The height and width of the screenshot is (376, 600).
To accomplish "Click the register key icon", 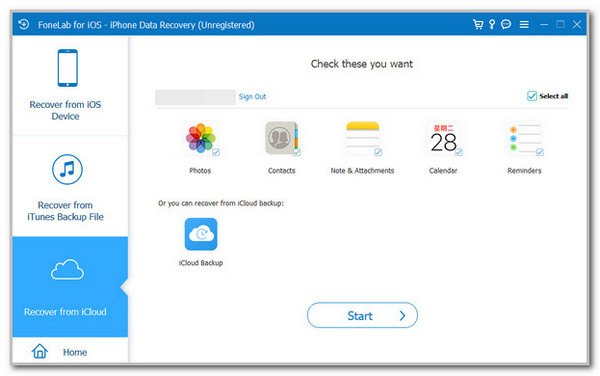I will tap(492, 24).
